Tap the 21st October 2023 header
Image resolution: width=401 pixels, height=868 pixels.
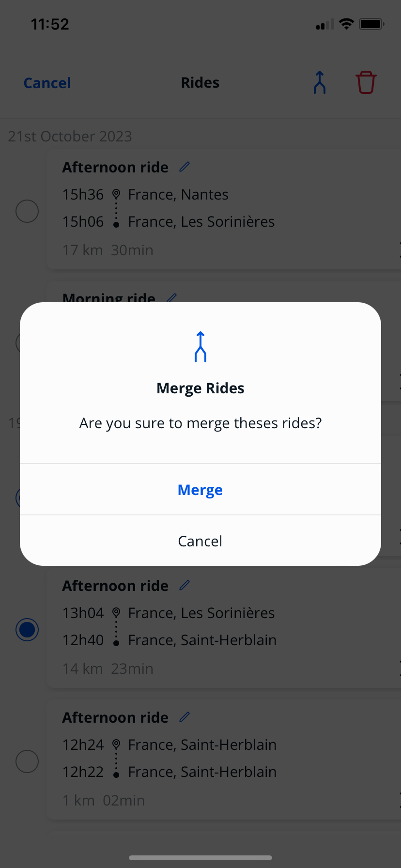click(70, 137)
